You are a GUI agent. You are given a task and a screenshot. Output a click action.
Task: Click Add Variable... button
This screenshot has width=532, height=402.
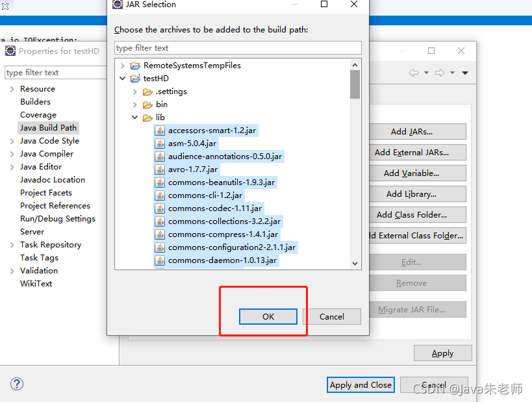(x=417, y=173)
